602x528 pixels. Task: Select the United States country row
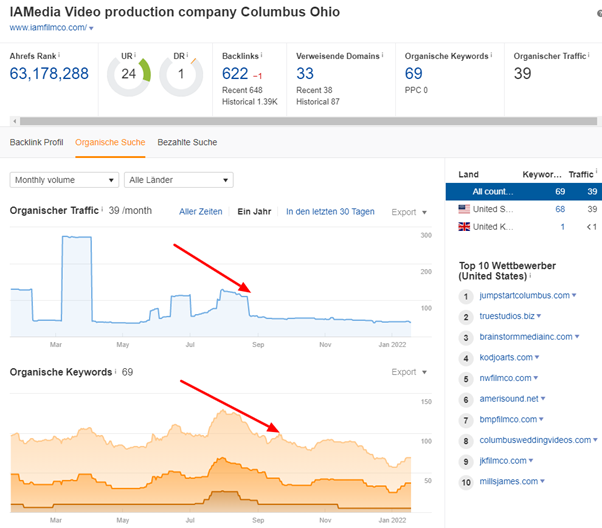point(524,209)
